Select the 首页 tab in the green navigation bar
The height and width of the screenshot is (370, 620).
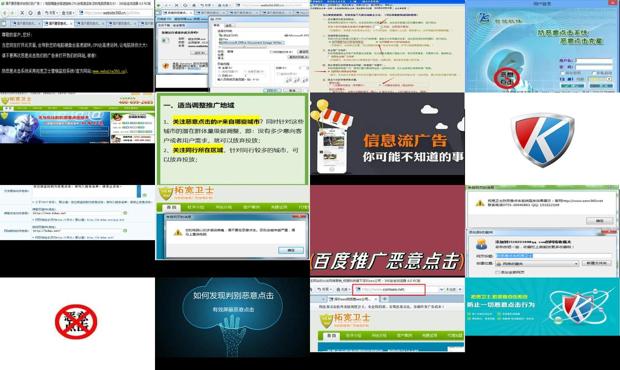click(x=171, y=207)
